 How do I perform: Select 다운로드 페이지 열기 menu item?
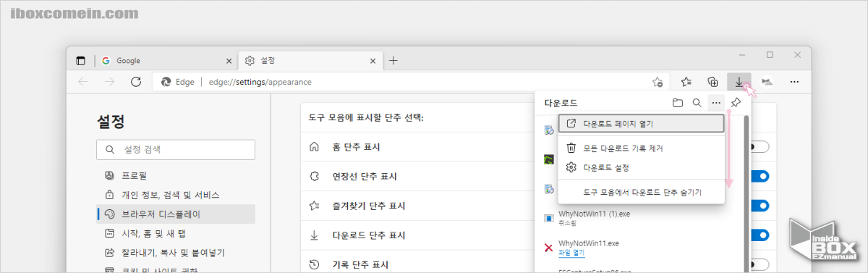tap(642, 124)
